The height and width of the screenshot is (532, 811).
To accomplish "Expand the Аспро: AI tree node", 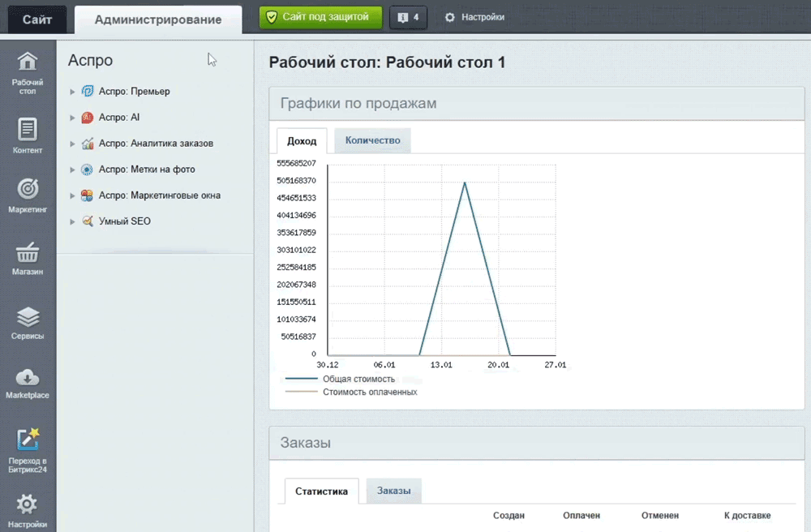I will coord(72,118).
